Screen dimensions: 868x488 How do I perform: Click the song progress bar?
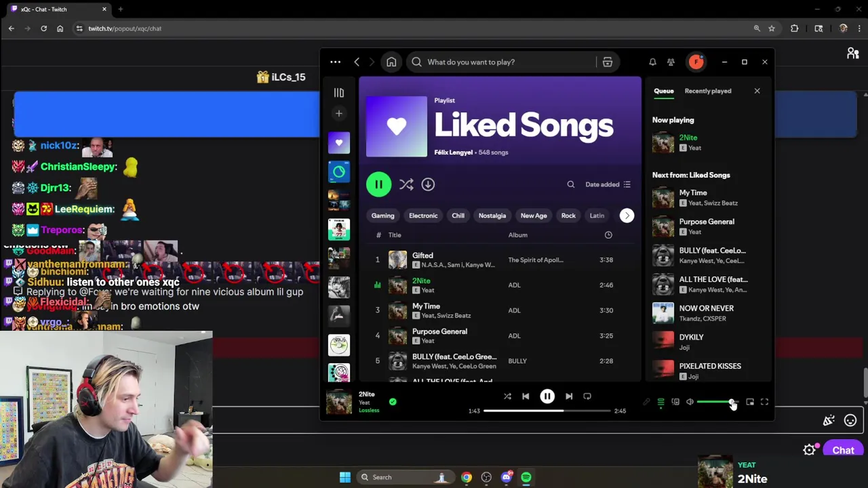point(547,411)
